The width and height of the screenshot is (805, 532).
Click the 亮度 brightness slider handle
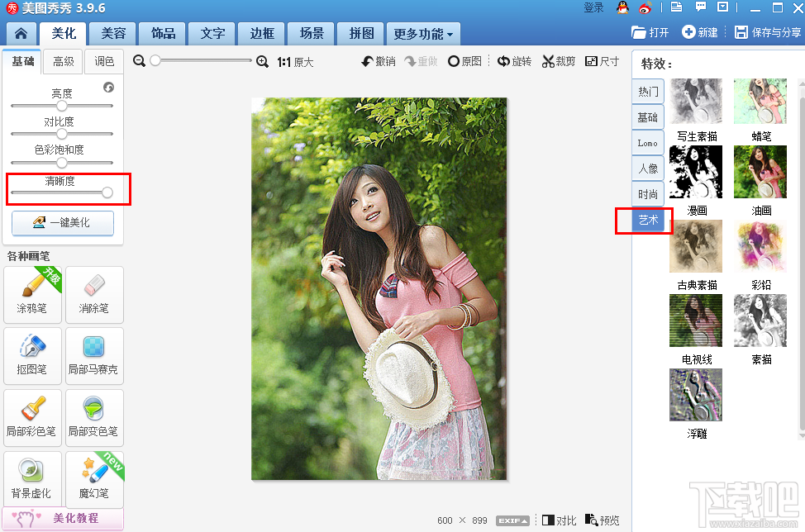(x=62, y=106)
